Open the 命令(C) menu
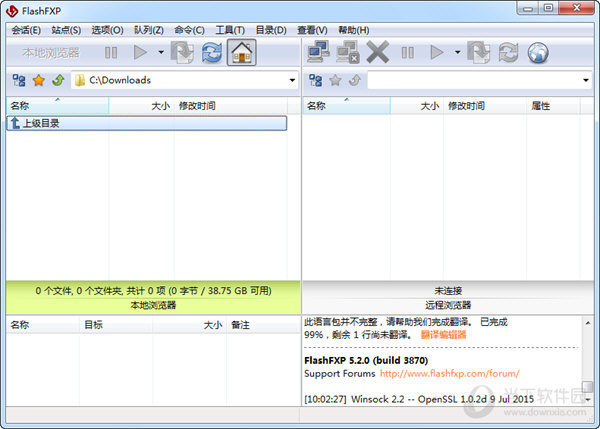600x429 pixels. (189, 30)
